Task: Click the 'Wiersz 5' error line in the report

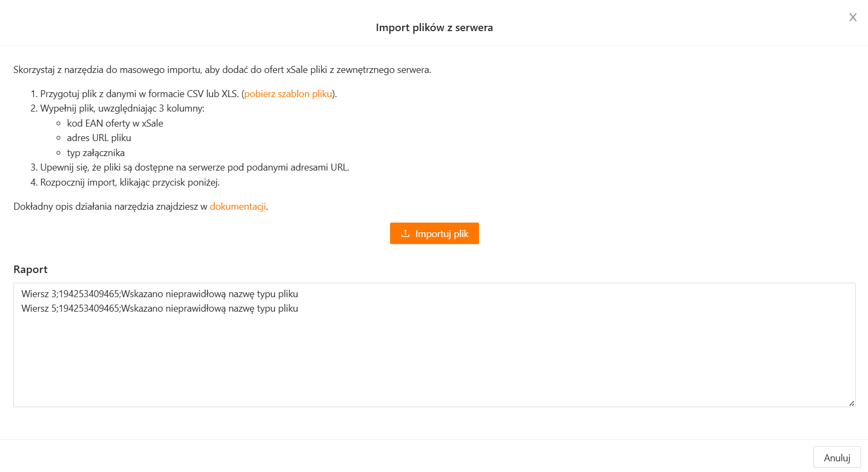Action: tap(160, 308)
